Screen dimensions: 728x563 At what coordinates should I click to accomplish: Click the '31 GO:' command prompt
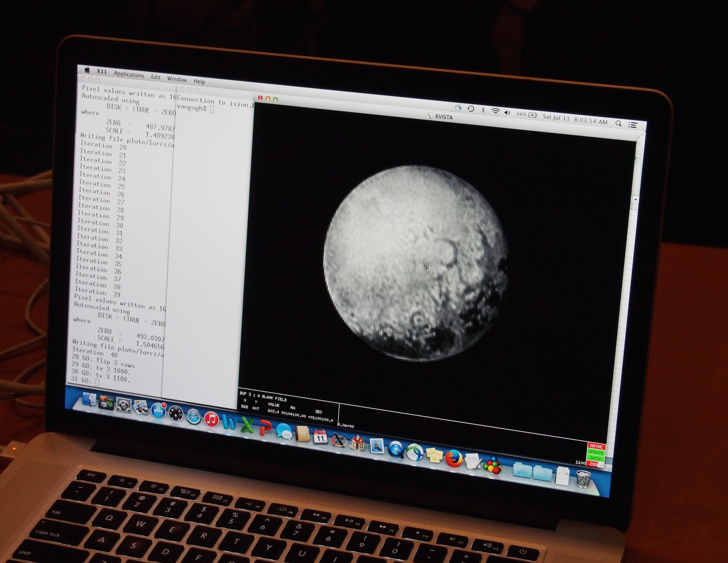81,380
